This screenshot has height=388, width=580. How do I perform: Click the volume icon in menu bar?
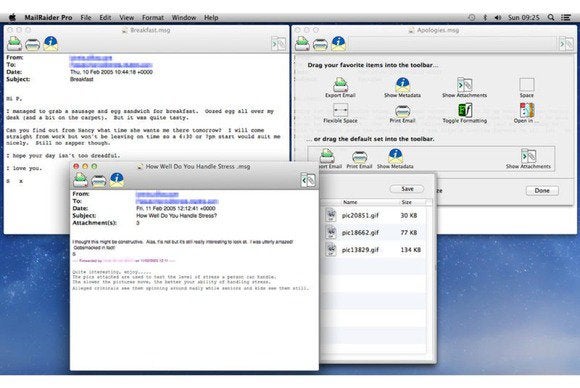click(x=498, y=17)
